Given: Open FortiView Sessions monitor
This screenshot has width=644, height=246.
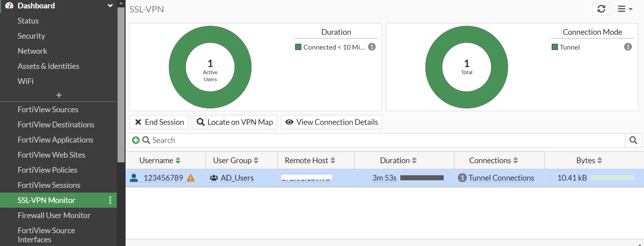Looking at the screenshot, I should click(49, 185).
